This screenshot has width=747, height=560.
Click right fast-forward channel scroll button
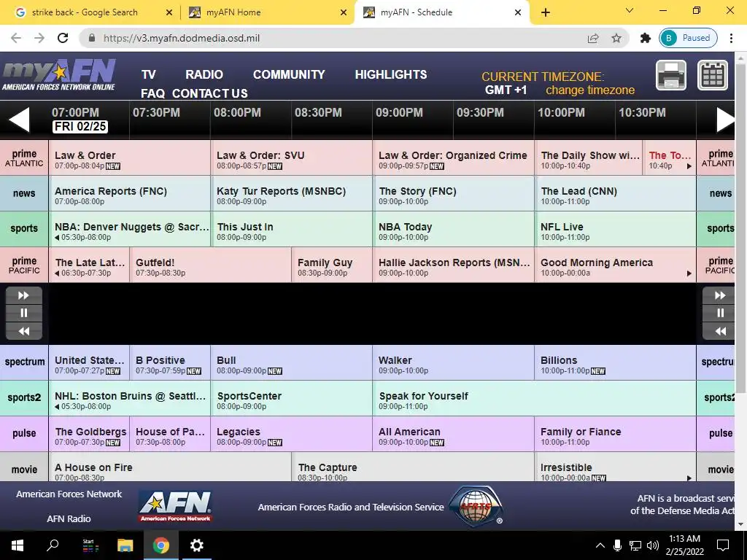(720, 295)
